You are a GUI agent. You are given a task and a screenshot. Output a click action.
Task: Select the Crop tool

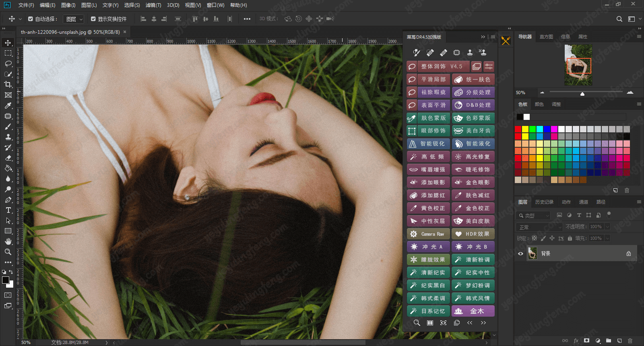coord(8,84)
